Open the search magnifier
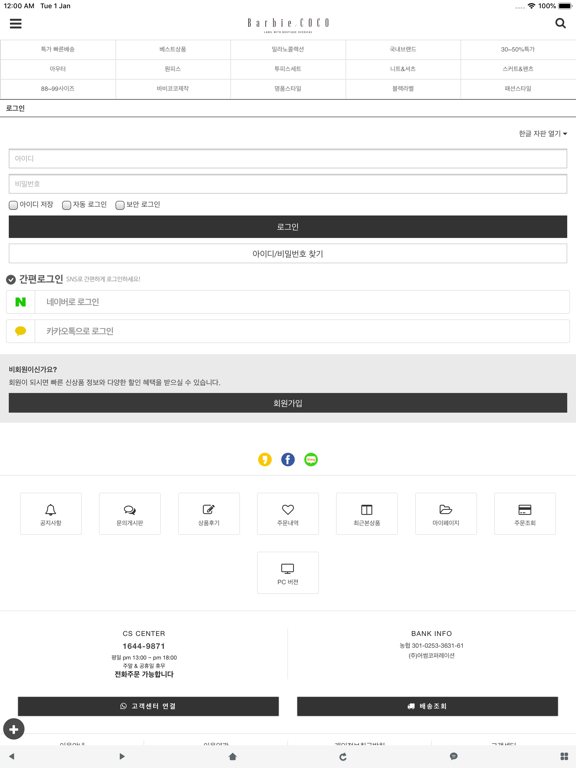Screen dimensions: 576x768 point(560,23)
